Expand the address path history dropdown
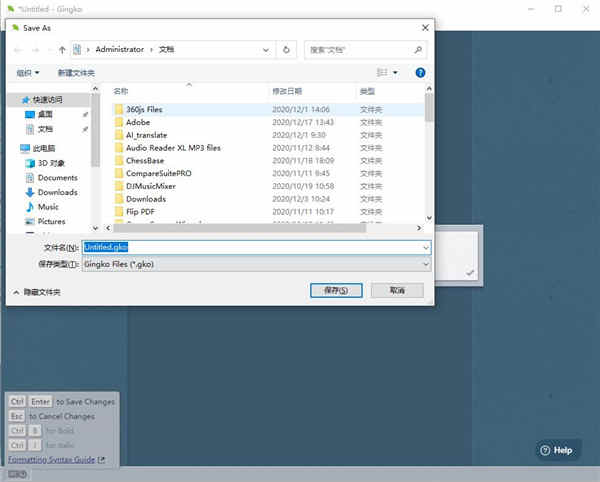This screenshot has width=600, height=482. pos(266,50)
